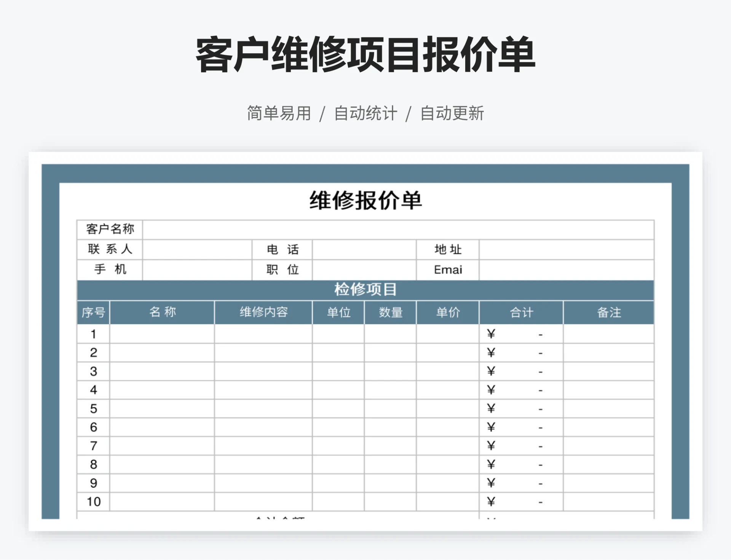Click the 维修报价单 title cell
Screen dimensions: 731x560
365,201
